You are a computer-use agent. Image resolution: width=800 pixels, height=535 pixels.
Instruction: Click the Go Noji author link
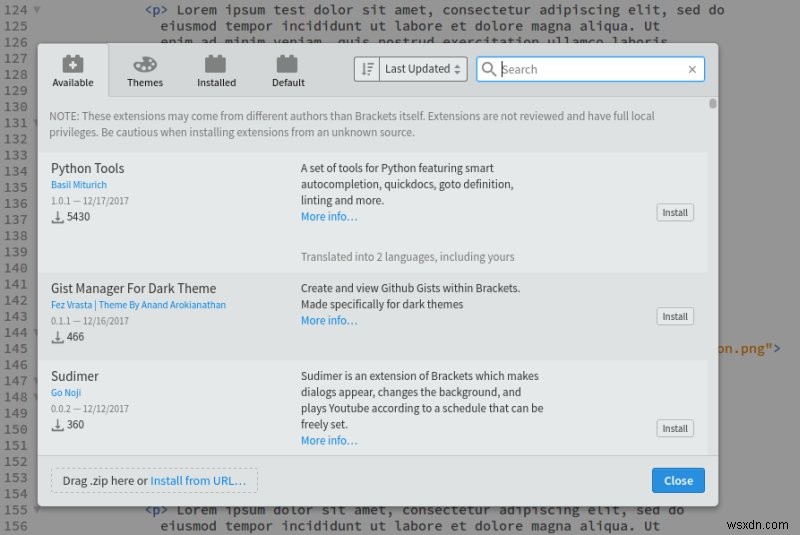point(66,393)
